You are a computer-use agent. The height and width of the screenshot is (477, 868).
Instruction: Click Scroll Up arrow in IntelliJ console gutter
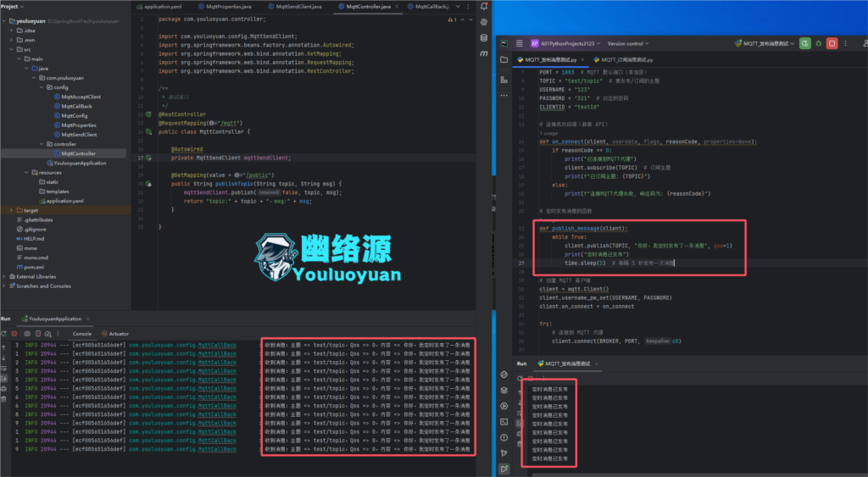4,347
